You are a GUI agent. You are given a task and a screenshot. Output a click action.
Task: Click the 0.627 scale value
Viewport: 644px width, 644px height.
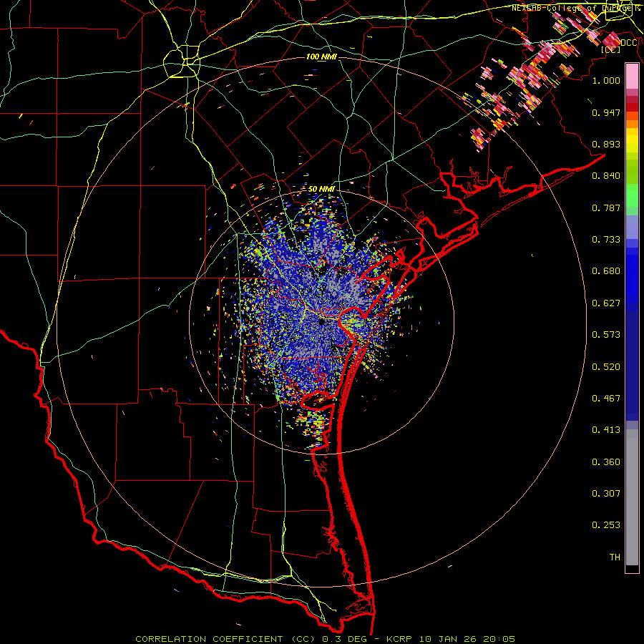coord(606,303)
